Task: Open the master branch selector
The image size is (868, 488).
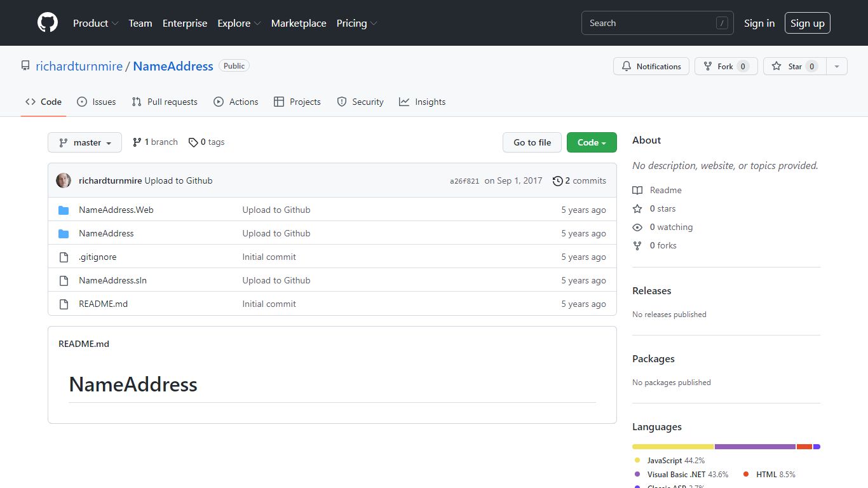Action: [85, 142]
